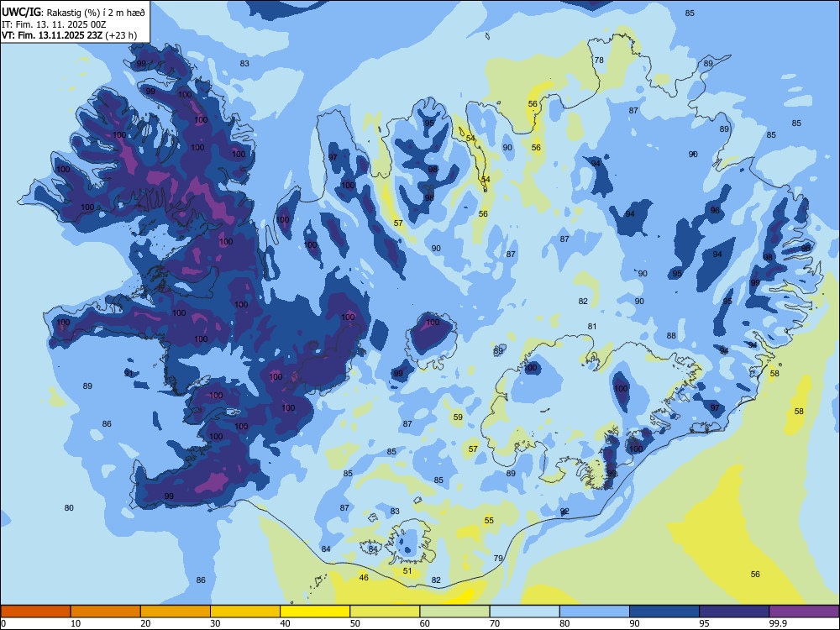
Task: Click the map humidity value '96'
Action: point(715,211)
